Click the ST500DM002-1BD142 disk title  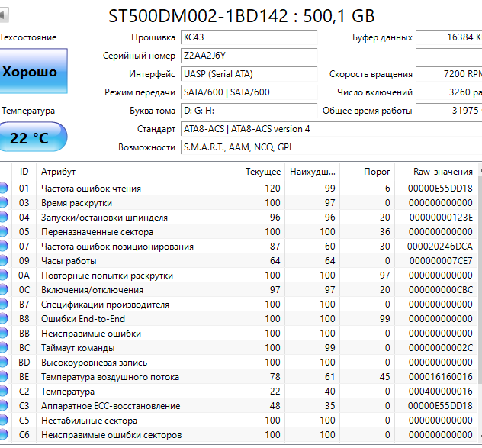tap(241, 15)
